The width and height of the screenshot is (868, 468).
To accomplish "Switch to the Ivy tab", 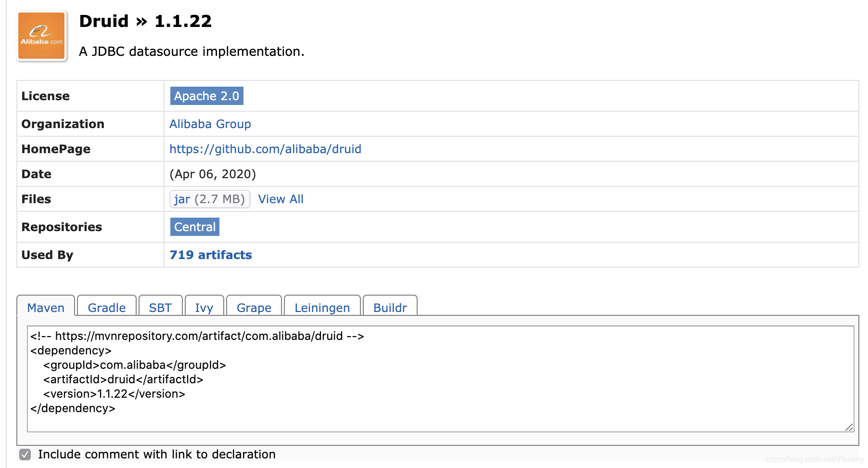I will (204, 307).
